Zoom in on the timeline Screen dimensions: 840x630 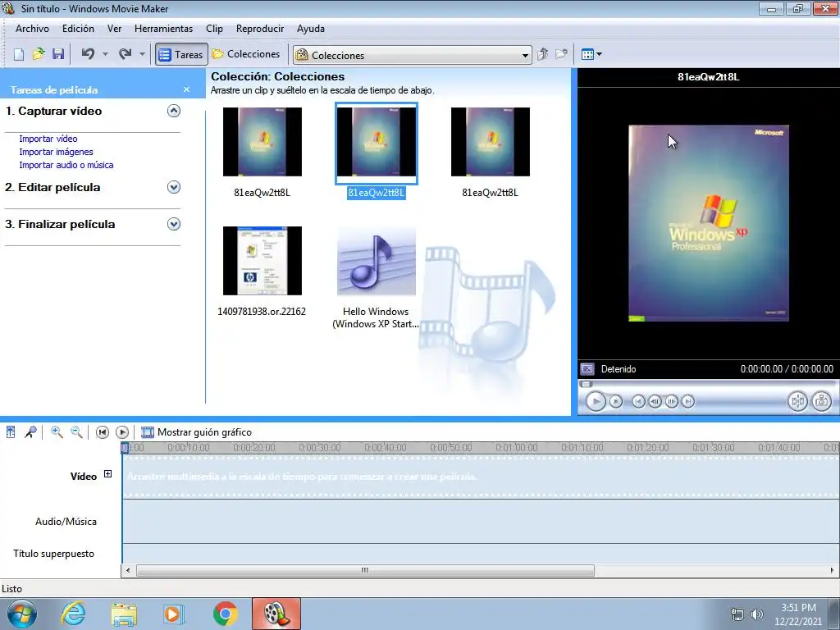57,431
